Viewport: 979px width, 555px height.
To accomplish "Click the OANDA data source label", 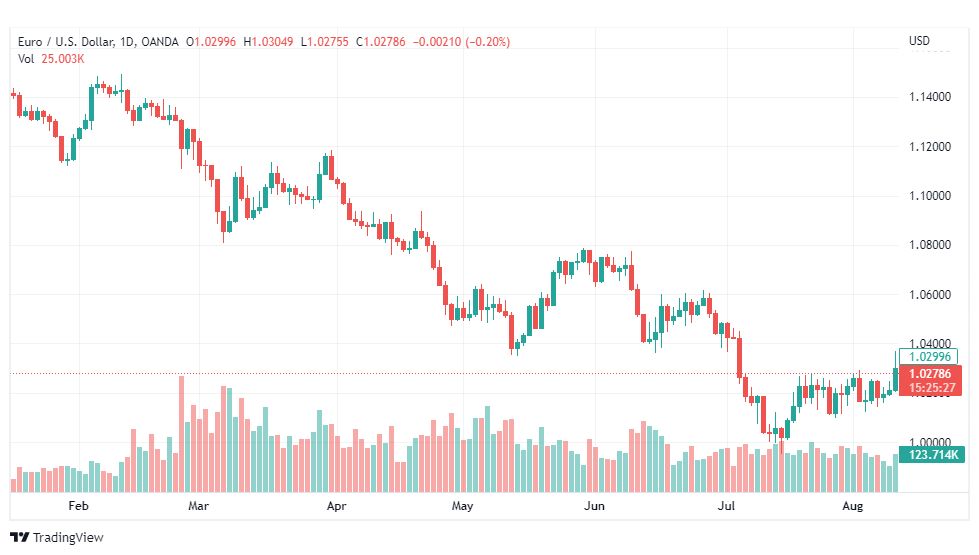I will click(160, 42).
